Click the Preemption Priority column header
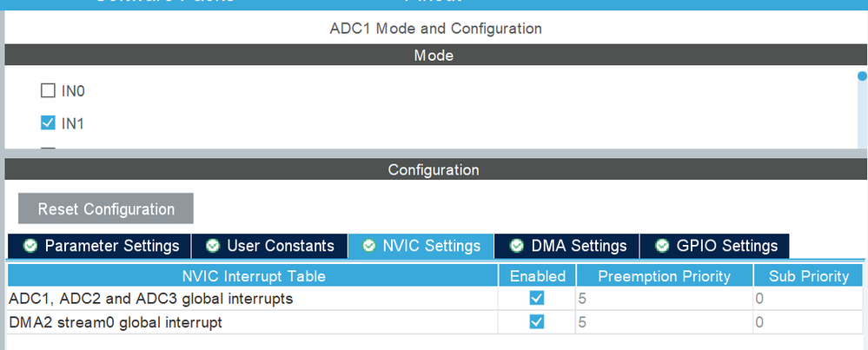Image resolution: width=868 pixels, height=350 pixels. pos(664,276)
